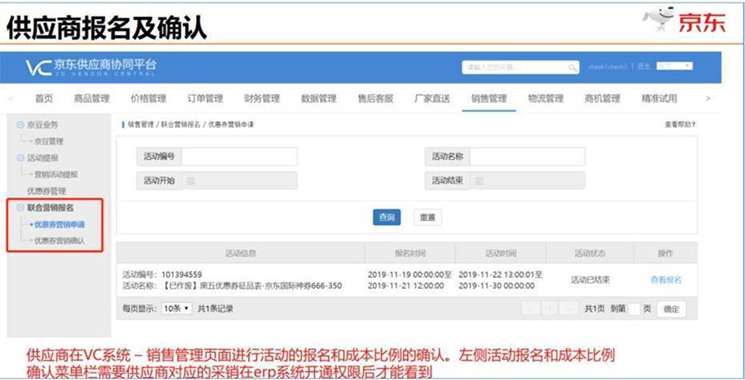
Task: Click the 活动时间 column header
Action: click(x=501, y=253)
